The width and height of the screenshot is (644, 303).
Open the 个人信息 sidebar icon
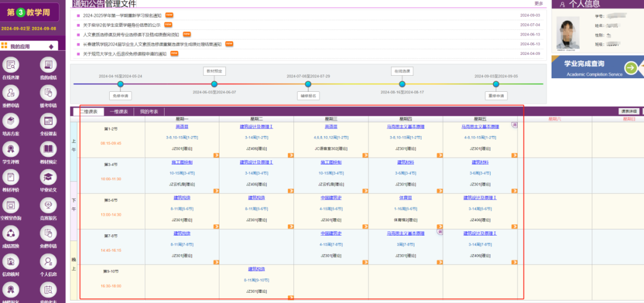pyautogui.click(x=48, y=261)
